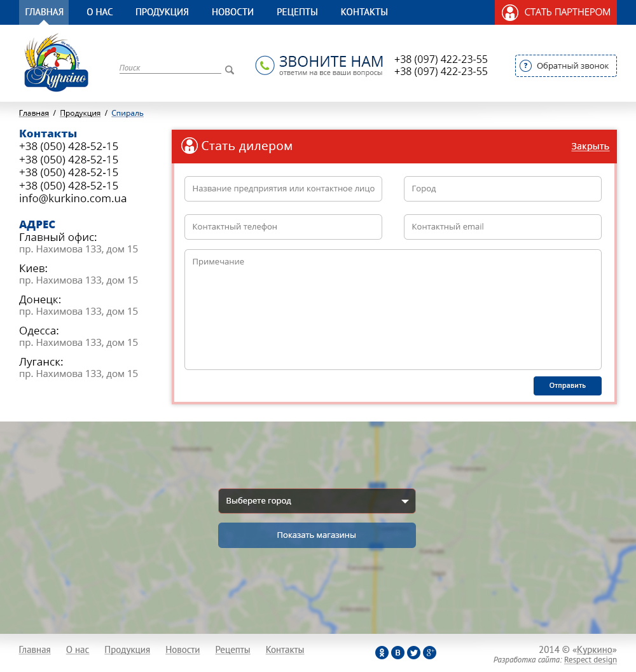Follow the 'Продукция' breadcrumb link
This screenshot has width=636, height=672.
tap(80, 113)
